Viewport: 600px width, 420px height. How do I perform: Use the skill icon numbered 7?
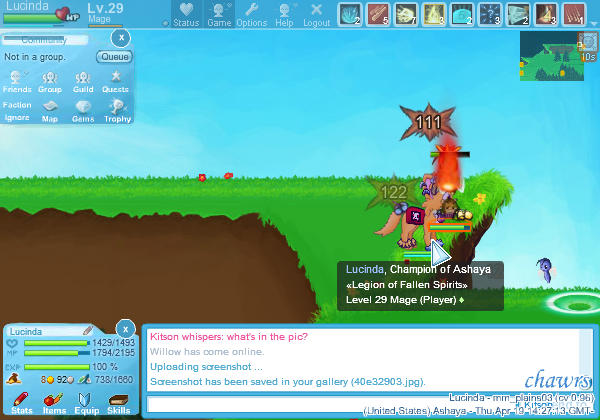406,14
